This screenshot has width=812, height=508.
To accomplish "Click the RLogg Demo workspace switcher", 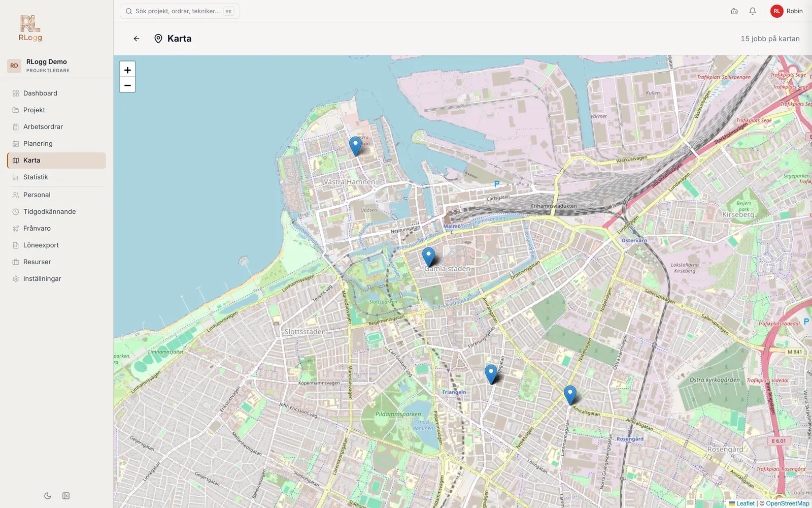I will click(x=56, y=66).
